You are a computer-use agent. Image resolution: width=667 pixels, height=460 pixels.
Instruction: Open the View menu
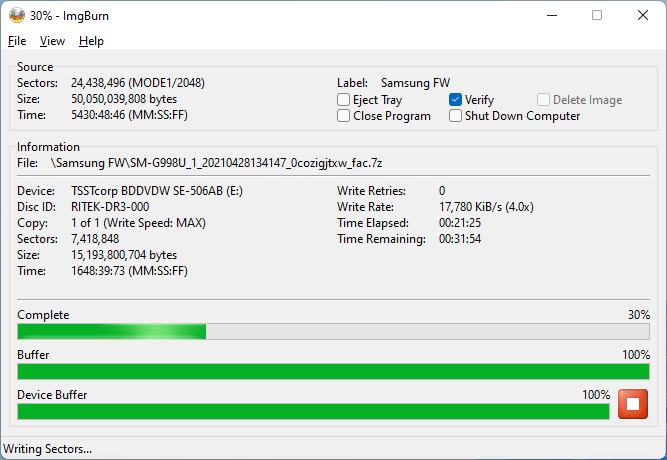pos(52,41)
